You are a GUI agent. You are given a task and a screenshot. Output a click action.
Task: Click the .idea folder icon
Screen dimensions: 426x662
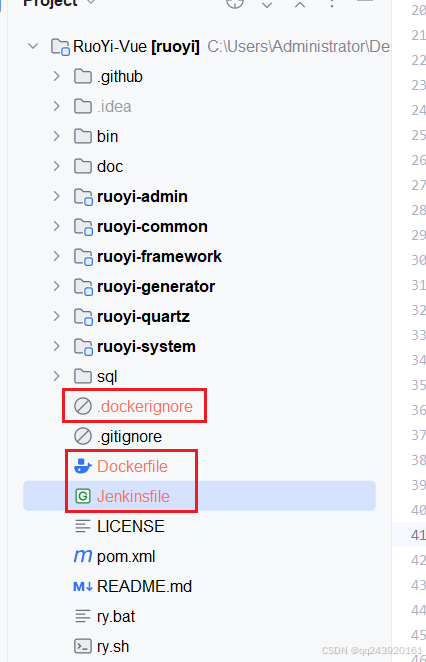pyautogui.click(x=83, y=106)
